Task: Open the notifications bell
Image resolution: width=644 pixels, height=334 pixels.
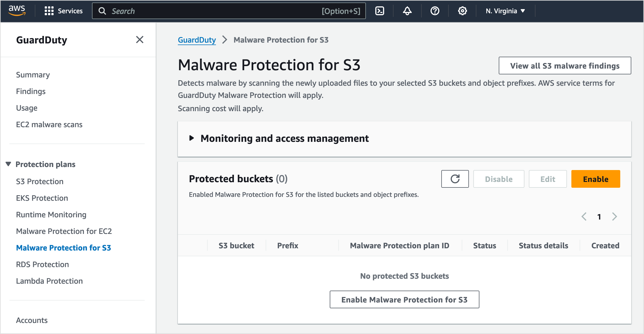Action: pos(407,11)
